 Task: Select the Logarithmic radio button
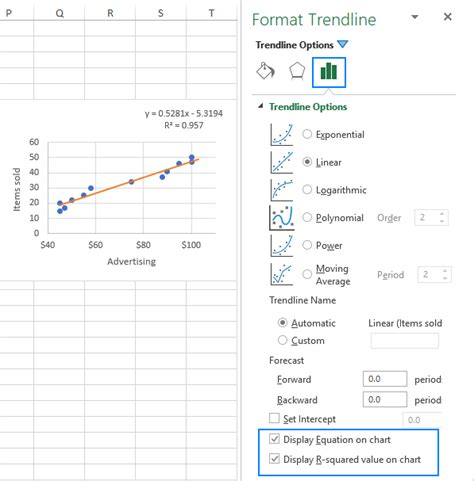click(307, 190)
